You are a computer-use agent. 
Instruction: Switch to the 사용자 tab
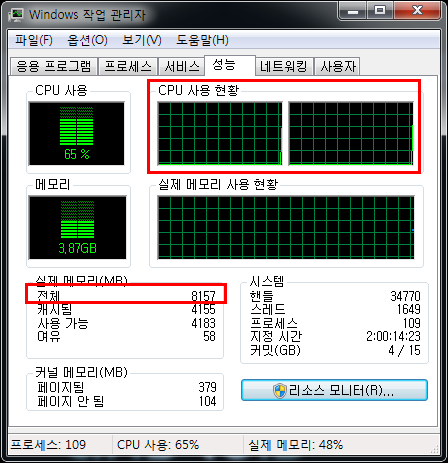337,66
